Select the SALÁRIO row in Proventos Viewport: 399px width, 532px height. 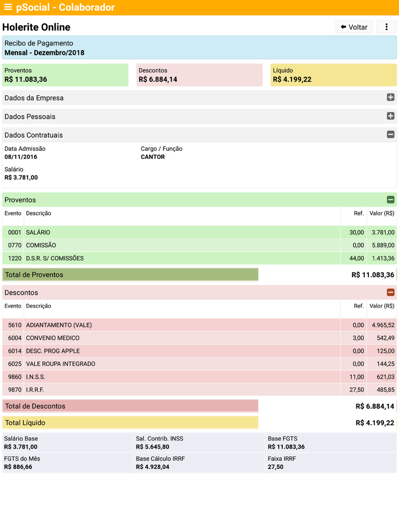[199, 232]
